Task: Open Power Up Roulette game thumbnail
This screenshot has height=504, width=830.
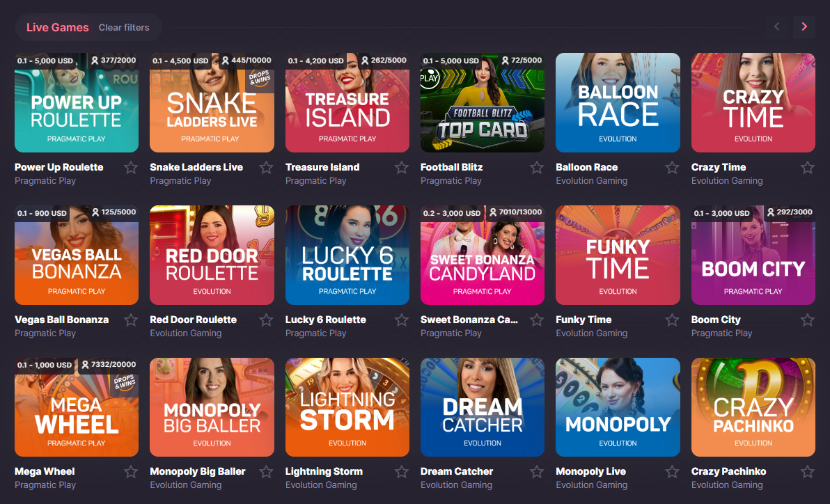Action: coord(77,103)
